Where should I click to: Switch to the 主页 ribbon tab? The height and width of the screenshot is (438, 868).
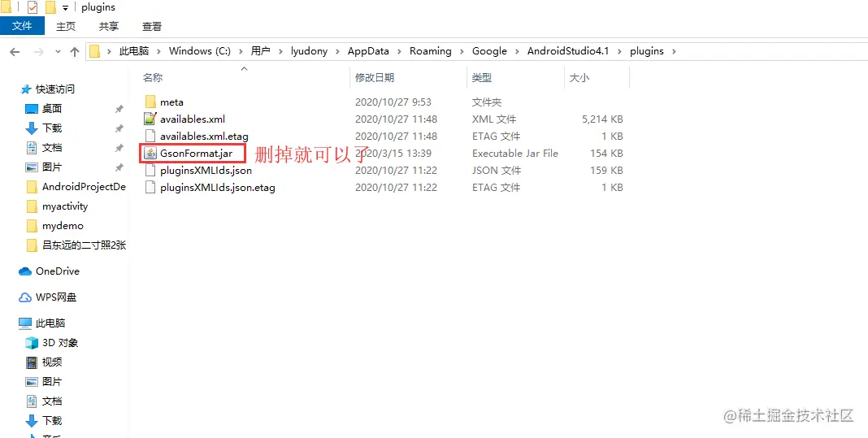click(x=66, y=26)
